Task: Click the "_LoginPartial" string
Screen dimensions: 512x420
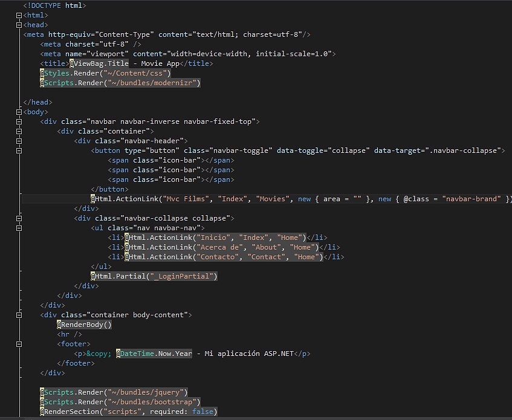Action: click(x=181, y=276)
